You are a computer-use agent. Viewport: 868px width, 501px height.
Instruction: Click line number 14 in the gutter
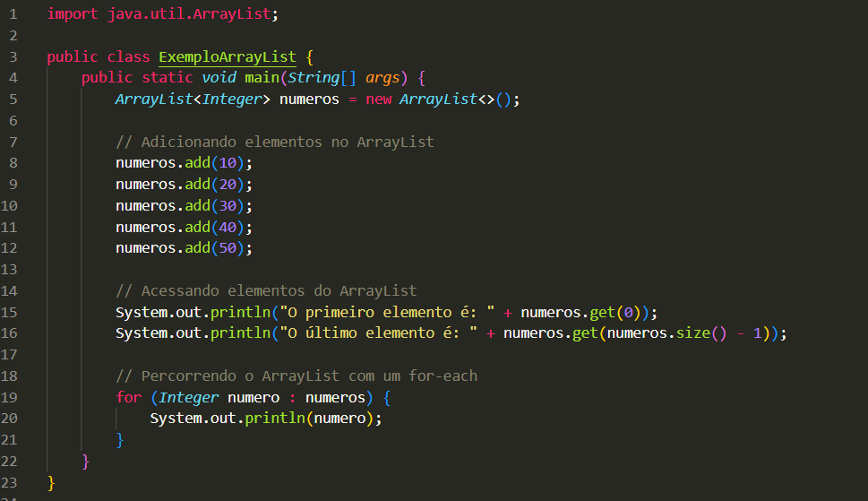point(13,290)
